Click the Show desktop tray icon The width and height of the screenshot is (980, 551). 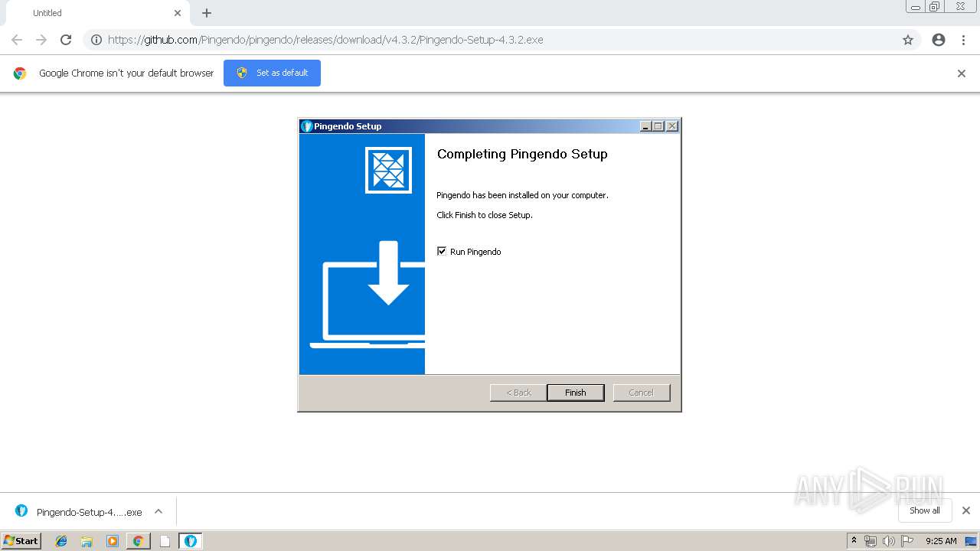coord(972,541)
